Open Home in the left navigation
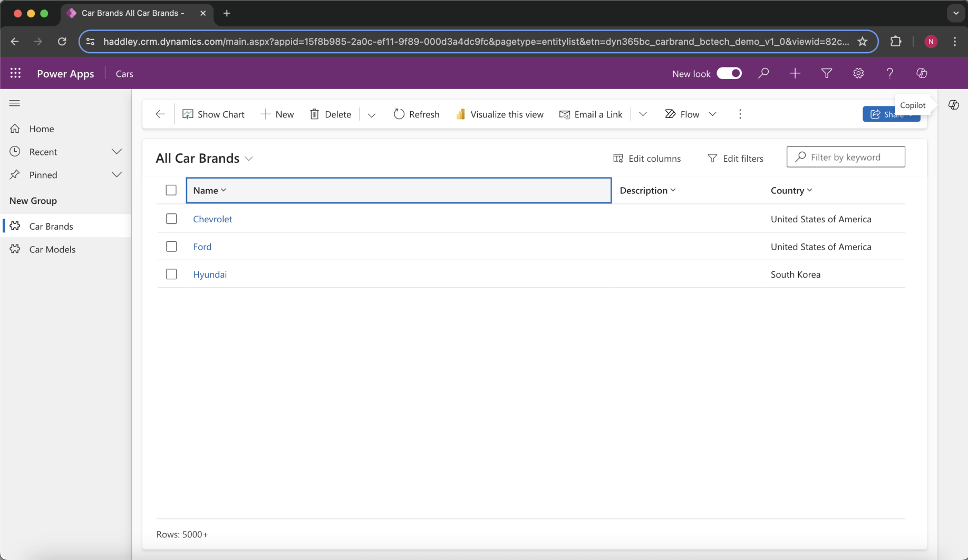The height and width of the screenshot is (560, 968). pos(42,129)
